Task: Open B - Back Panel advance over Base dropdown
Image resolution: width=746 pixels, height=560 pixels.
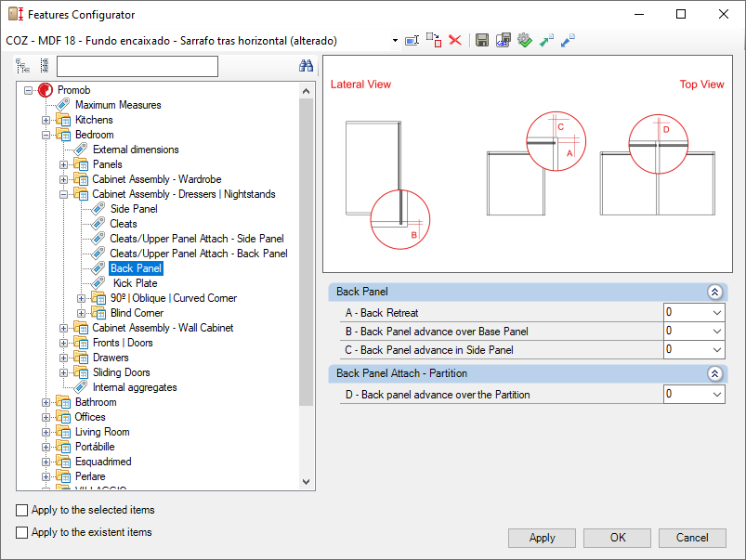Action: coord(717,332)
